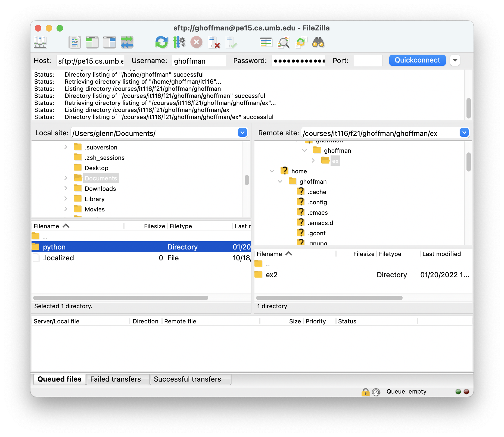Sort local files by Filesize column
The height and width of the screenshot is (437, 504).
(x=146, y=226)
